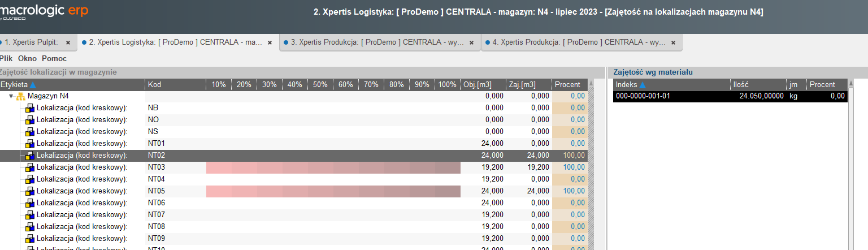Open the Pomoc menu
This screenshot has height=250, width=868.
click(54, 58)
